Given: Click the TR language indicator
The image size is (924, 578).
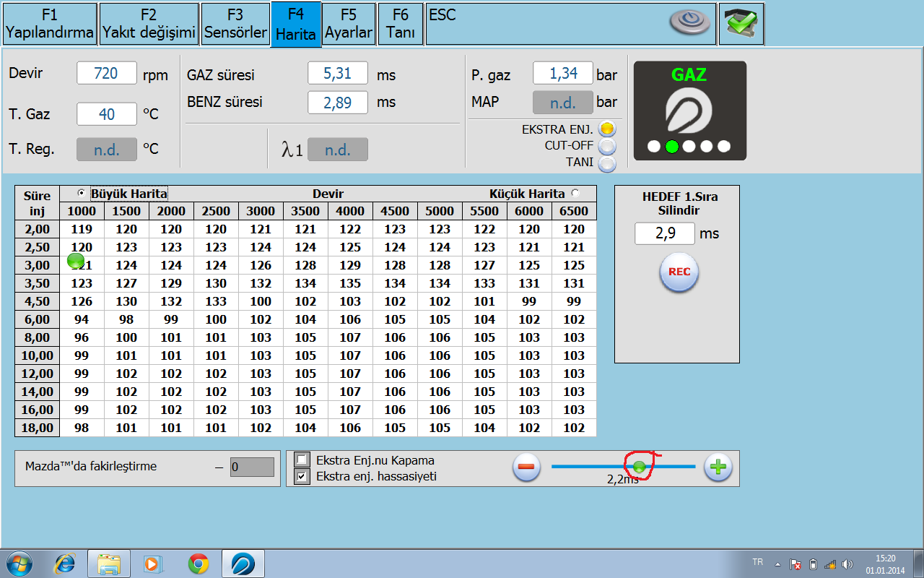Looking at the screenshot, I should [757, 561].
